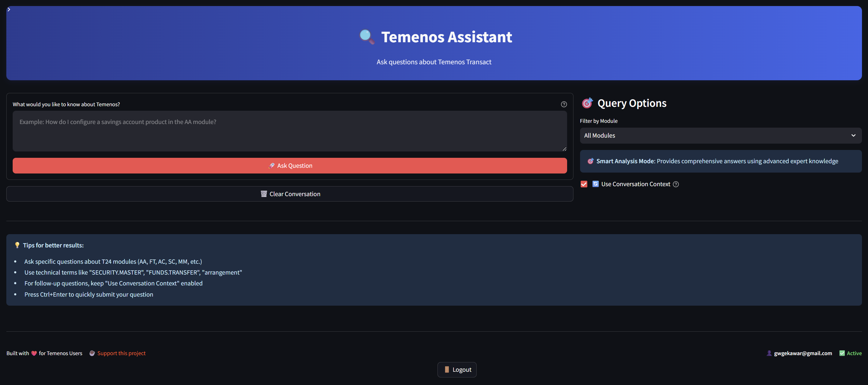Click the 'Use Conversation Context' label text
This screenshot has width=868, height=385.
pos(636,184)
